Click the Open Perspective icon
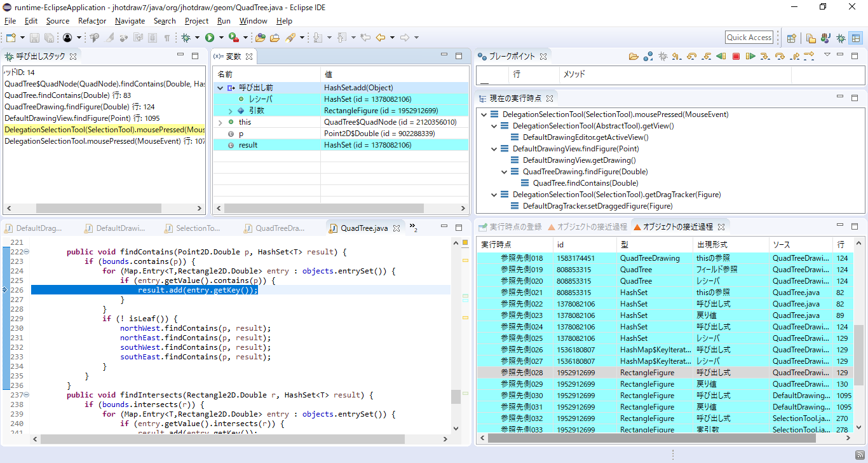Viewport: 868px width, 463px height. [791, 38]
